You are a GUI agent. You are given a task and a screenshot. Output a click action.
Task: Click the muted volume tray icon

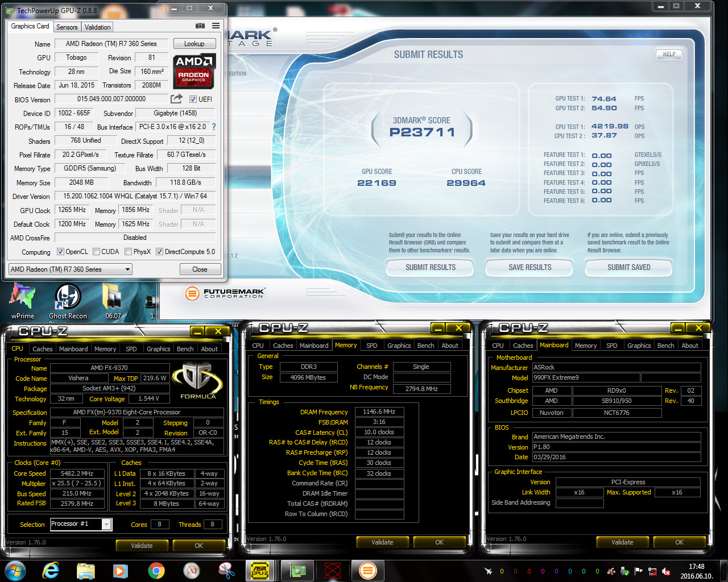[666, 571]
